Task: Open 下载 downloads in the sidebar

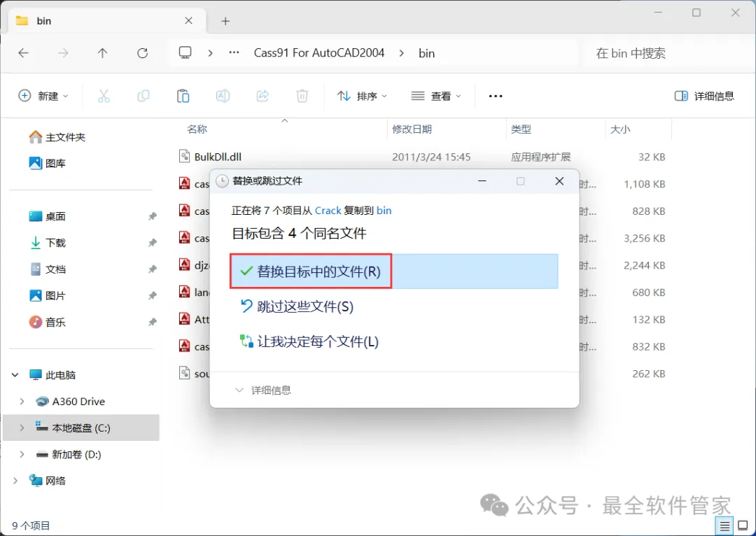Action: [x=48, y=242]
